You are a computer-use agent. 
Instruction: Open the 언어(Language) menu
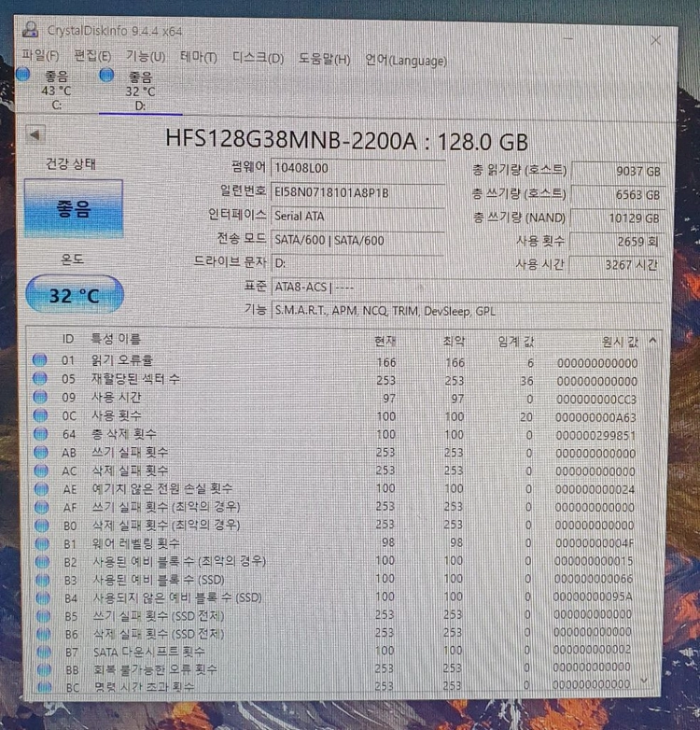pyautogui.click(x=405, y=61)
